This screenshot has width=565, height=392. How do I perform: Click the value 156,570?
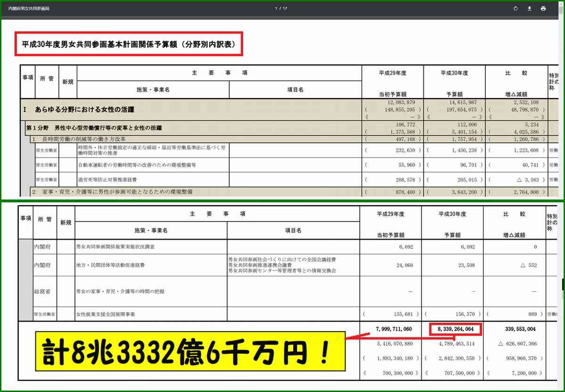pyautogui.click(x=465, y=314)
